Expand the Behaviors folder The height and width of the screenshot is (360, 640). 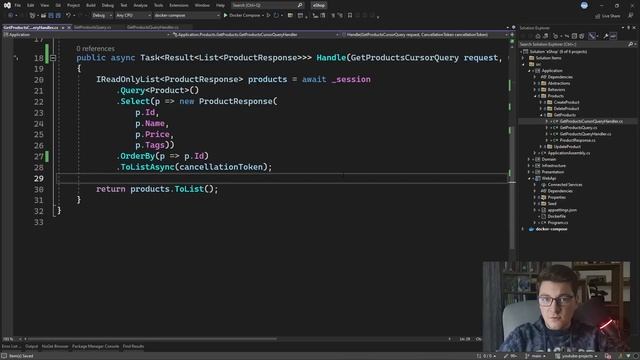(535, 90)
